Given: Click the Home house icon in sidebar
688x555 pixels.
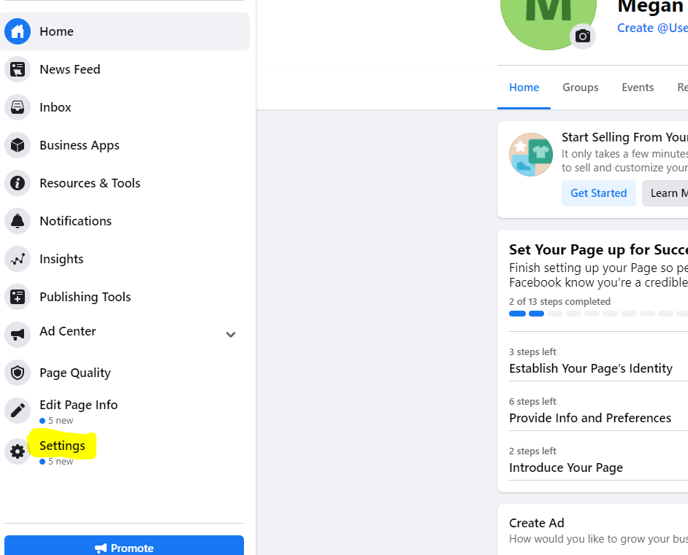Looking at the screenshot, I should point(18,32).
